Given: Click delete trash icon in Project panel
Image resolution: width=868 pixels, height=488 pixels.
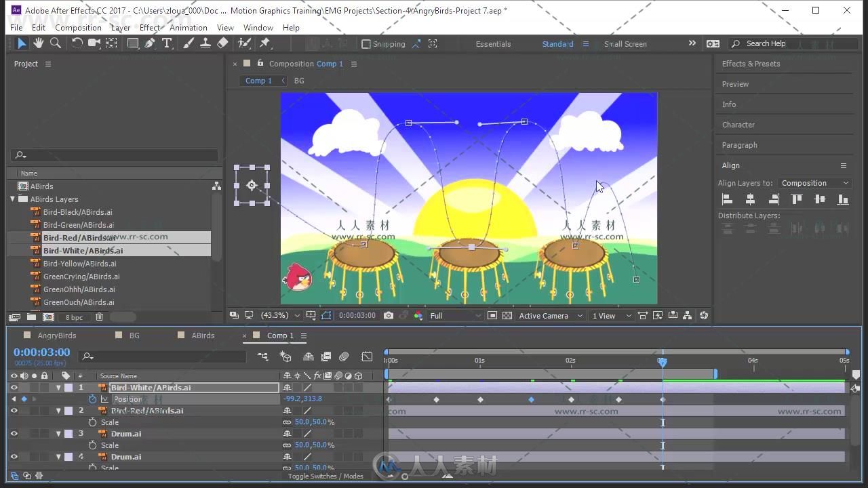Looking at the screenshot, I should point(99,317).
